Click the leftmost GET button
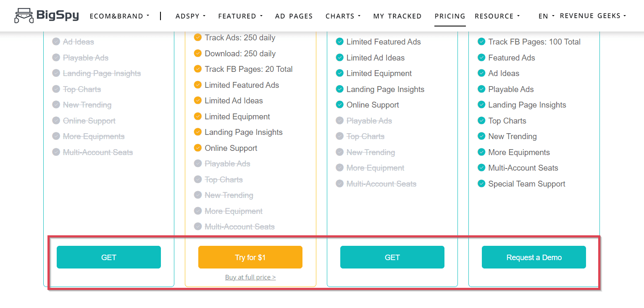 pyautogui.click(x=108, y=257)
